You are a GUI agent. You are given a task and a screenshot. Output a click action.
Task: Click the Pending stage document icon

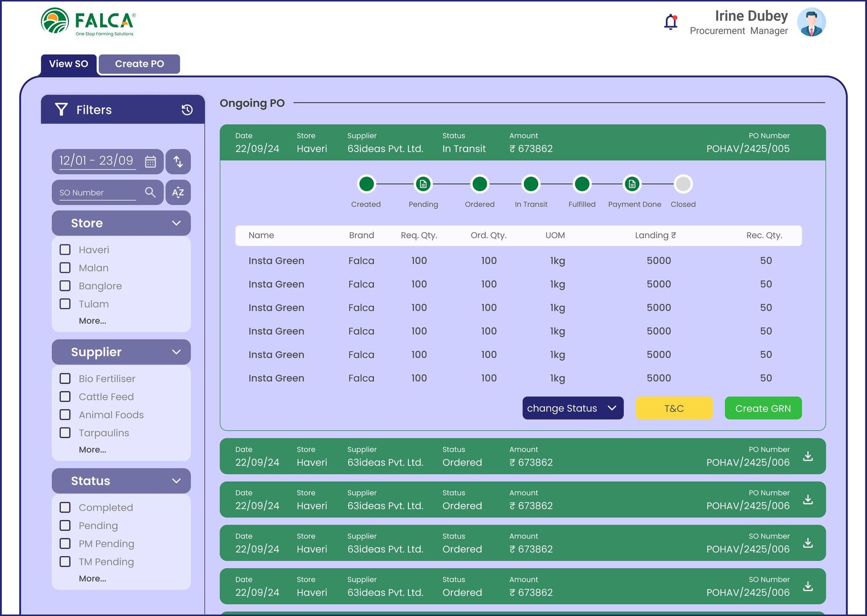point(423,184)
